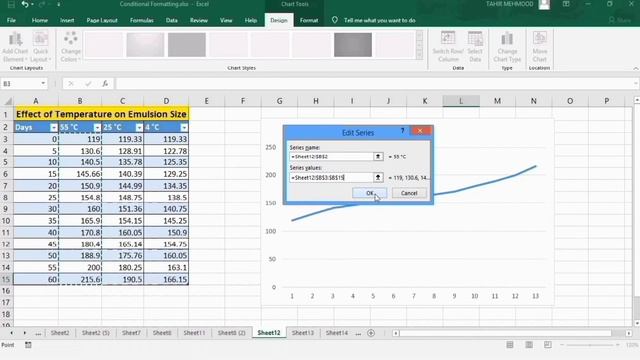Open the 55 °C column filter dropdown
This screenshot has width=640, height=360.
coord(97,128)
